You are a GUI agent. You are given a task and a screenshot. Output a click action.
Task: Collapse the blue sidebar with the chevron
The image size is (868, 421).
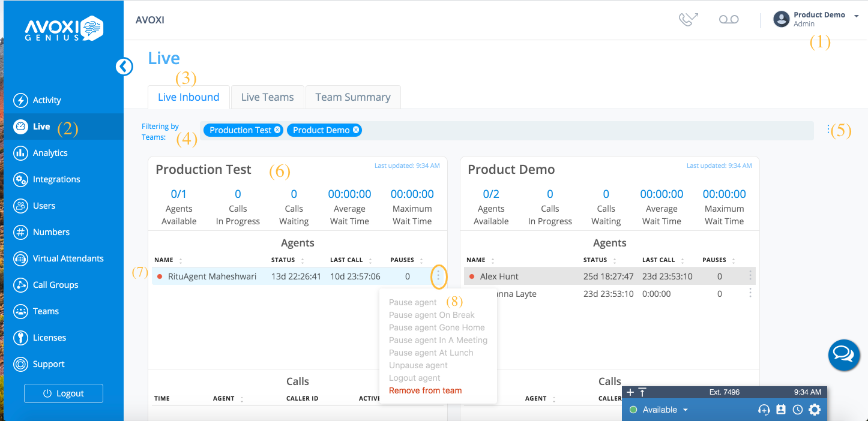124,66
